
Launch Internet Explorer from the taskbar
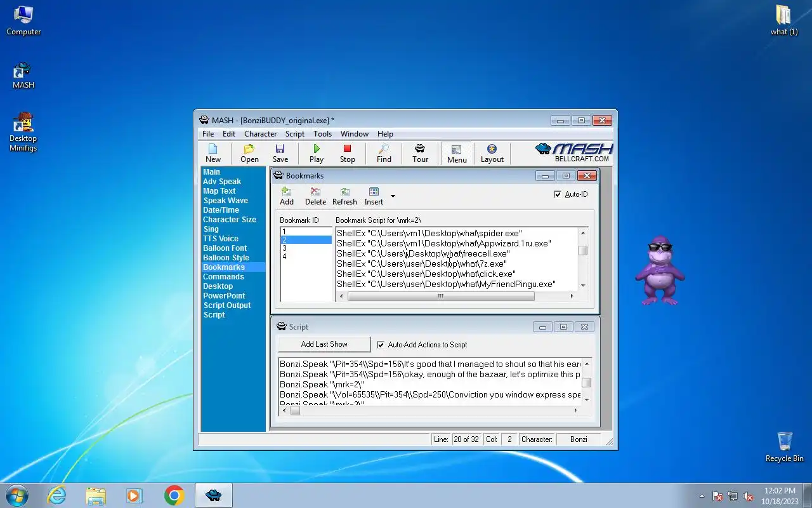[x=56, y=495]
